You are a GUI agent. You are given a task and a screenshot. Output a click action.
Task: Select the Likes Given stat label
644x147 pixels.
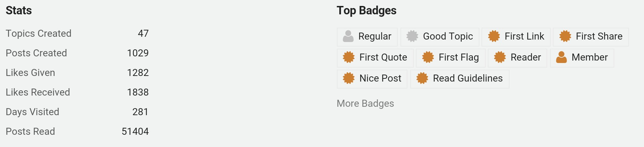coord(30,73)
